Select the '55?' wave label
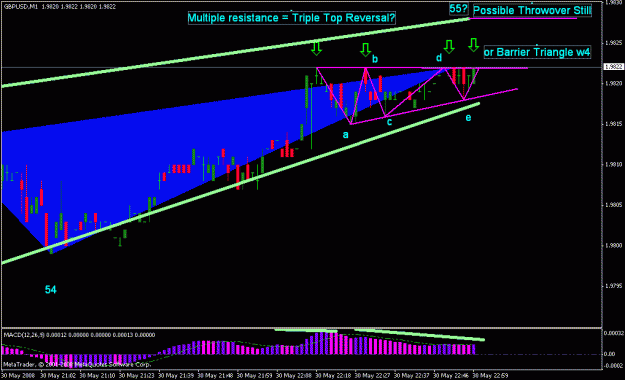 click(x=458, y=9)
